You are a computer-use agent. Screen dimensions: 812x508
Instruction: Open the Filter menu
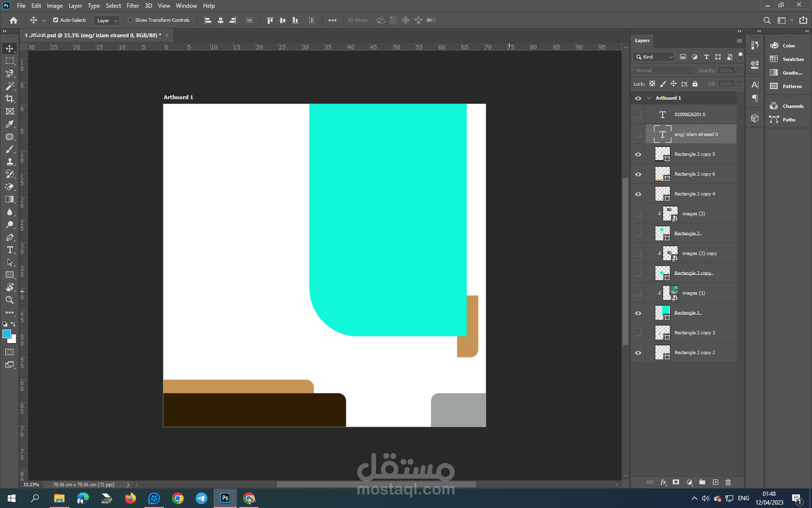point(133,6)
